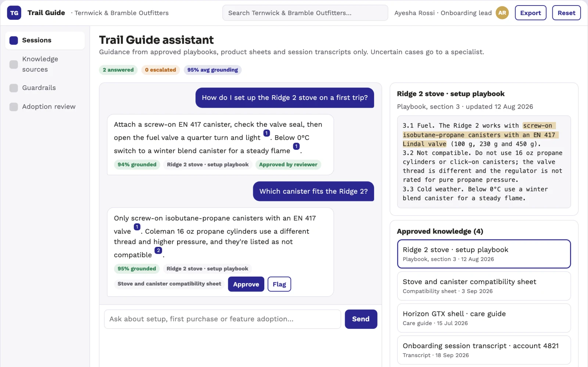Image resolution: width=588 pixels, height=367 pixels.
Task: Click the '94% grounded' tag
Action: pos(137,165)
